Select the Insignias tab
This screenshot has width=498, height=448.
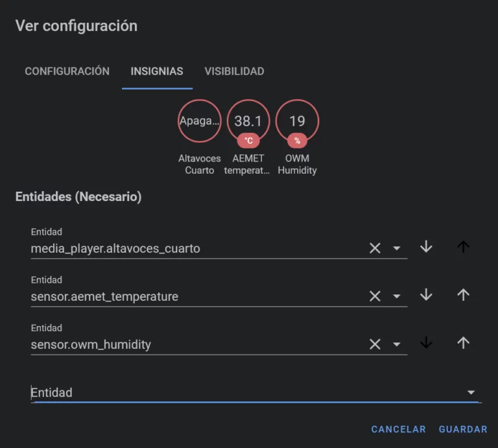coord(157,71)
